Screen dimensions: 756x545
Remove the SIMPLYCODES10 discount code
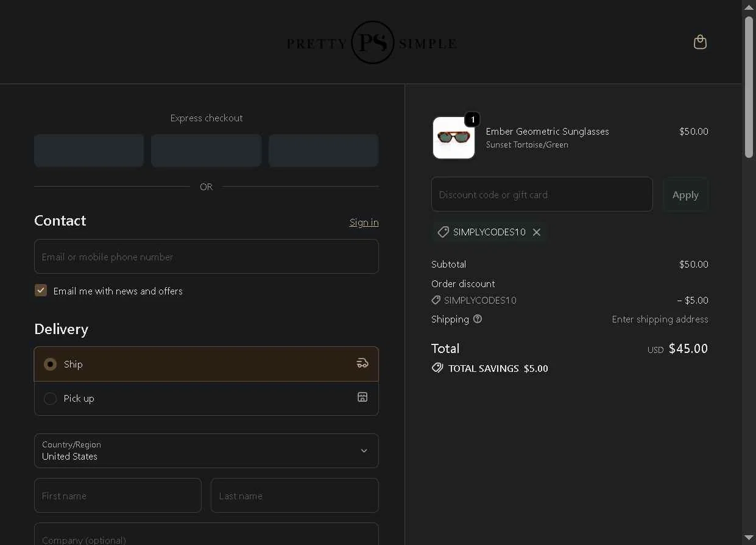(537, 232)
